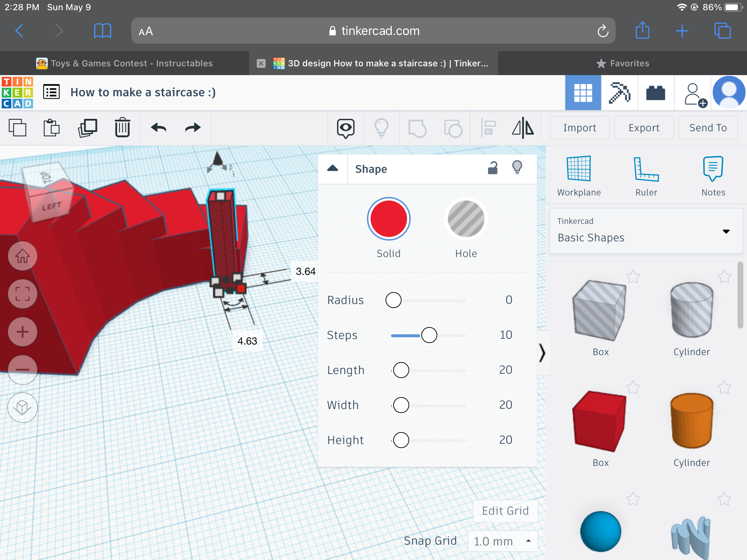The width and height of the screenshot is (747, 560).
Task: Open the Notes tool
Action: 713,176
